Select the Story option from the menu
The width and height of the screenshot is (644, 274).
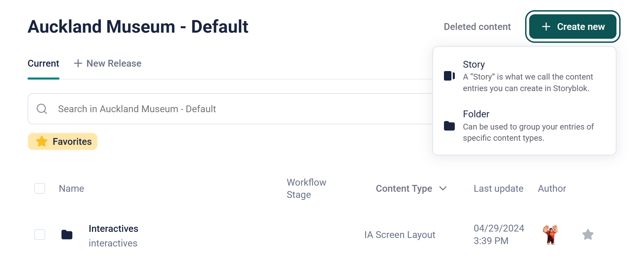point(473,65)
